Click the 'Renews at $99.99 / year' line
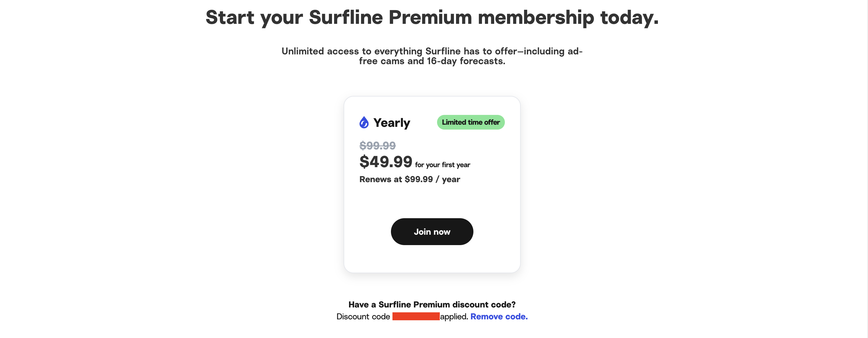The image size is (868, 338). pyautogui.click(x=409, y=179)
